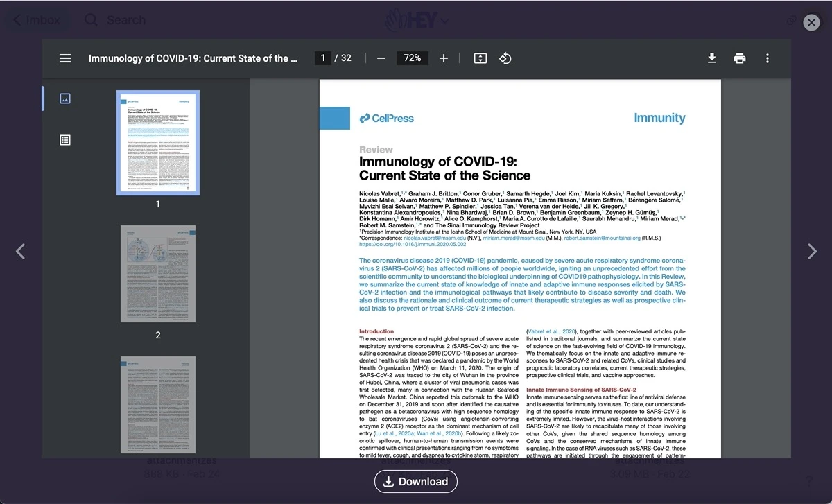The height and width of the screenshot is (504, 832).
Task: Click the Download button below the viewer
Action: click(416, 481)
